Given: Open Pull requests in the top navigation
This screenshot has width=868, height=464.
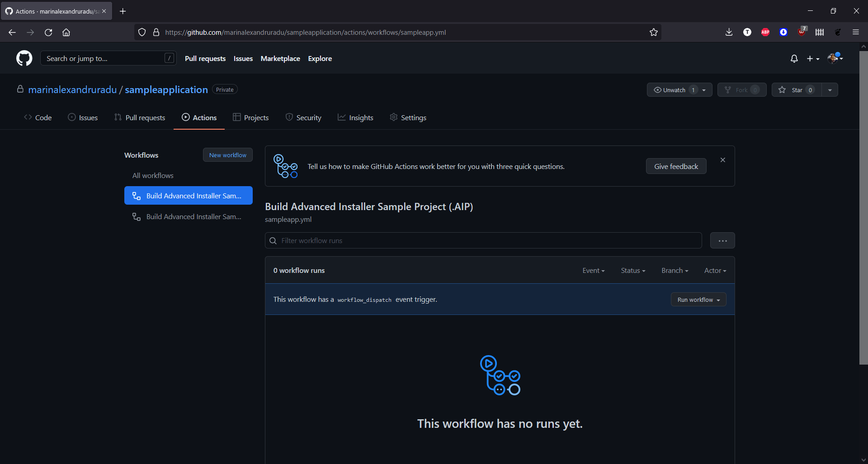Looking at the screenshot, I should coord(205,58).
